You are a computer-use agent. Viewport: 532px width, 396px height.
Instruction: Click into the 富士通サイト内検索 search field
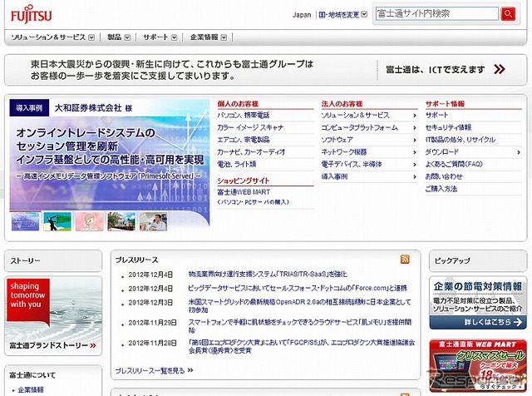coord(437,13)
